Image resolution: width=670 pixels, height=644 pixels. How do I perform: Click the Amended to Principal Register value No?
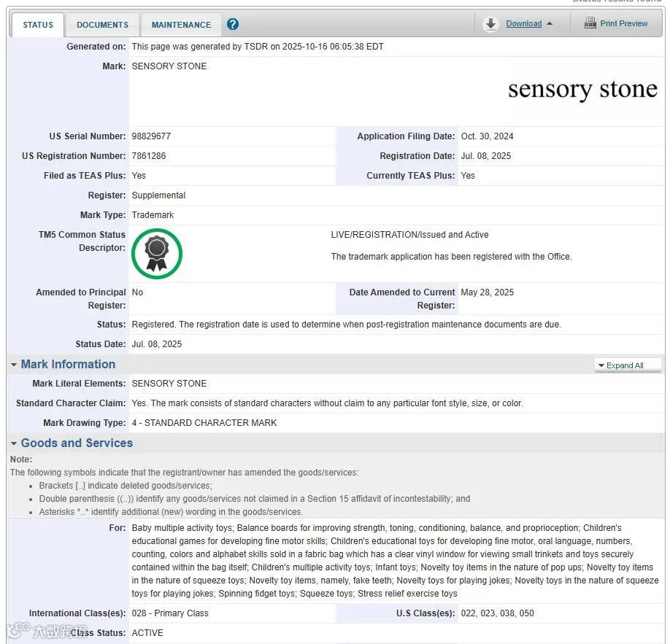[137, 292]
